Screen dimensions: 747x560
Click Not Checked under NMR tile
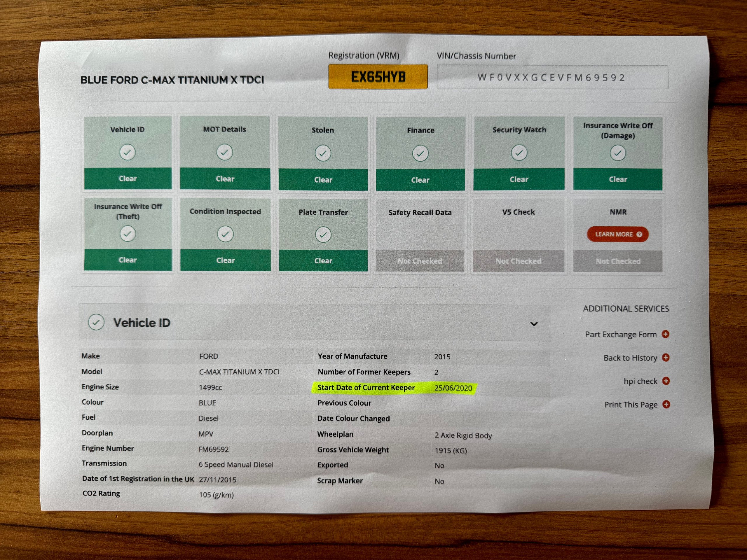[618, 261]
